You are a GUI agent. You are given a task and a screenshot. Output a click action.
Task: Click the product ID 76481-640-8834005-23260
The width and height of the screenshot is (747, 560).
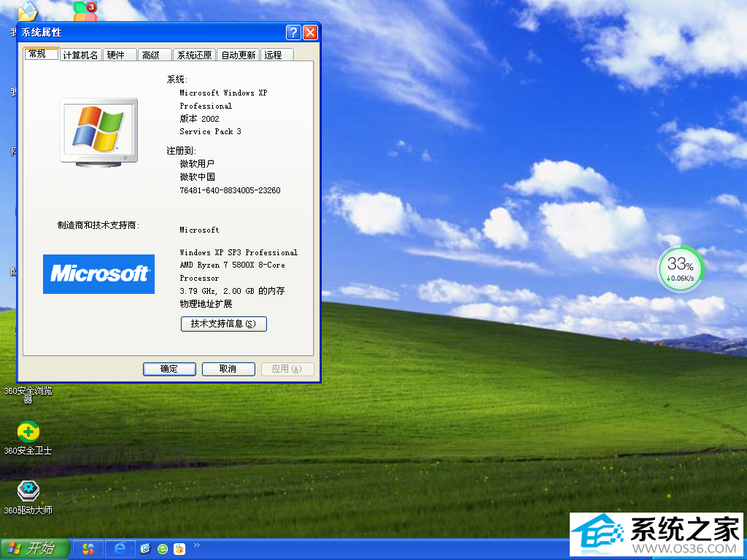point(230,190)
